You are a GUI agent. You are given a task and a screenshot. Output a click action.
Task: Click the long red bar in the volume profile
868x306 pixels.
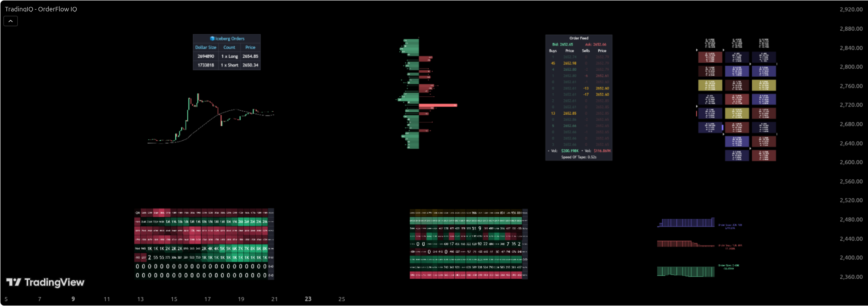click(x=438, y=105)
